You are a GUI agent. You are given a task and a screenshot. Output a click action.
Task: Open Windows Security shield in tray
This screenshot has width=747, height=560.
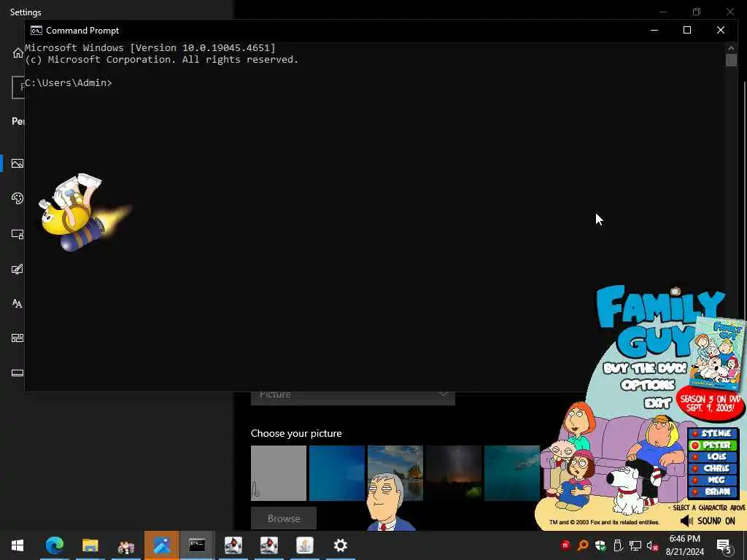(x=600, y=545)
